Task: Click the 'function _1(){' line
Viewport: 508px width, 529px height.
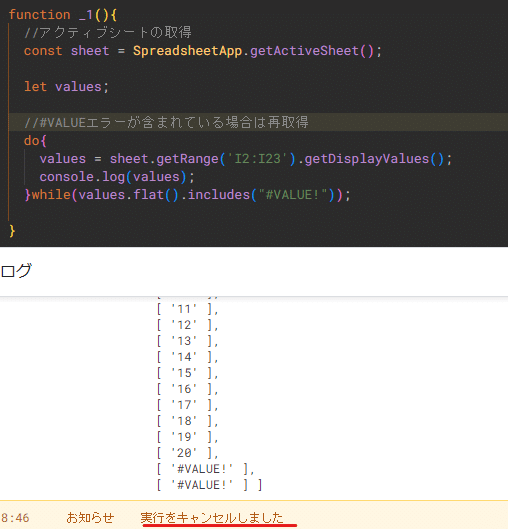Action: tap(63, 15)
